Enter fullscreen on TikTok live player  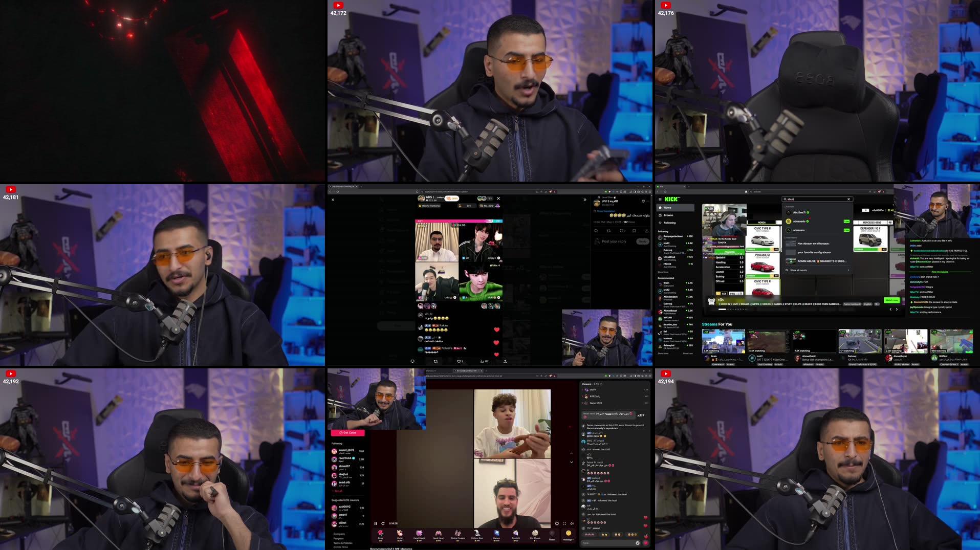[x=564, y=523]
